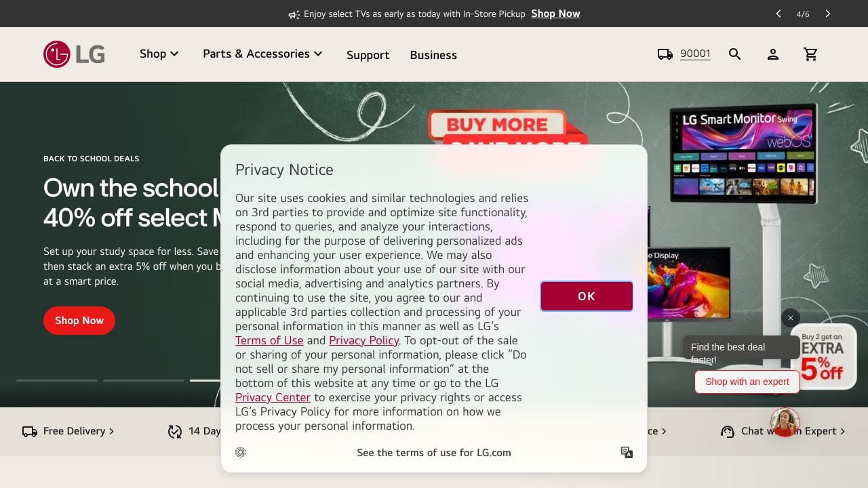Click the 14 Day return icon
Image resolution: width=868 pixels, height=488 pixels.
[x=175, y=431]
